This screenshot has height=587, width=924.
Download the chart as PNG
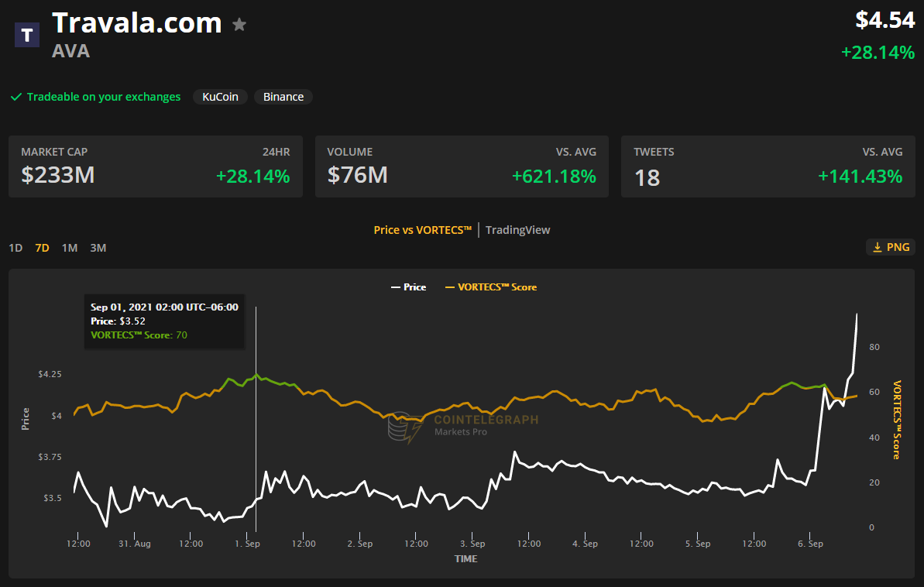point(891,247)
